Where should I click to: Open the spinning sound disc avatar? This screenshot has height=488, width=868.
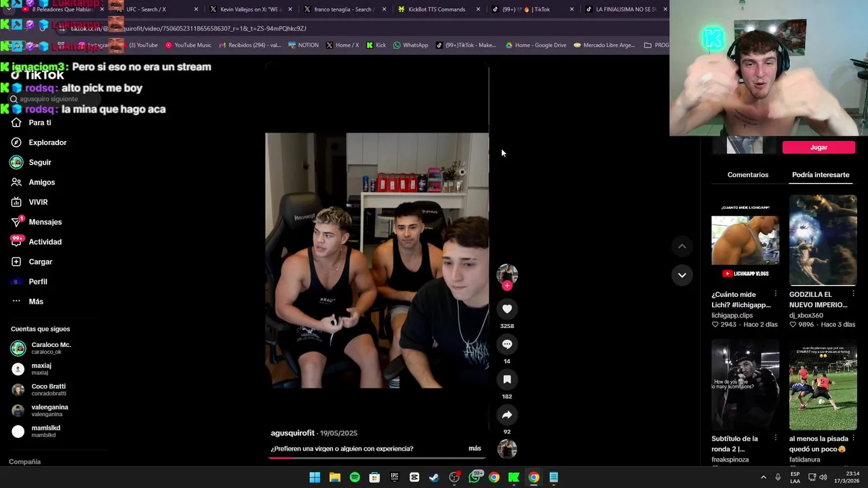(x=507, y=449)
